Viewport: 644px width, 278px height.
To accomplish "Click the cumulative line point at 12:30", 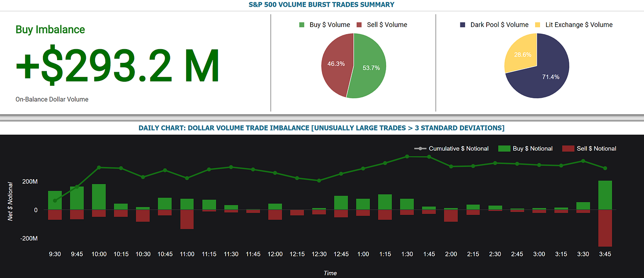I will [319, 181].
